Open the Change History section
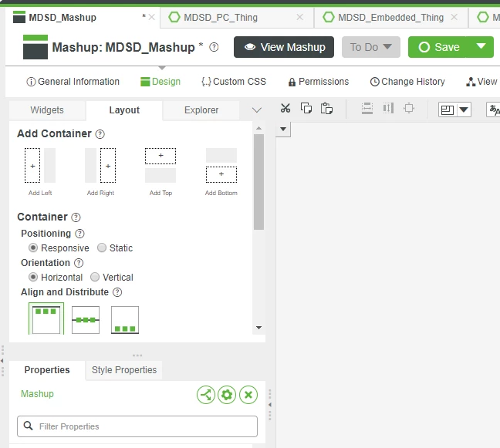500x448 pixels. click(407, 82)
